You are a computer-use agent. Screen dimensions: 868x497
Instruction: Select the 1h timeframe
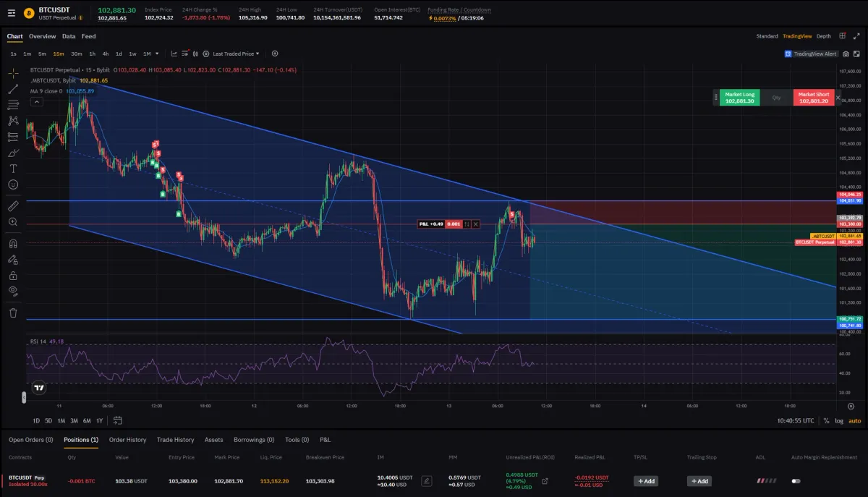92,54
